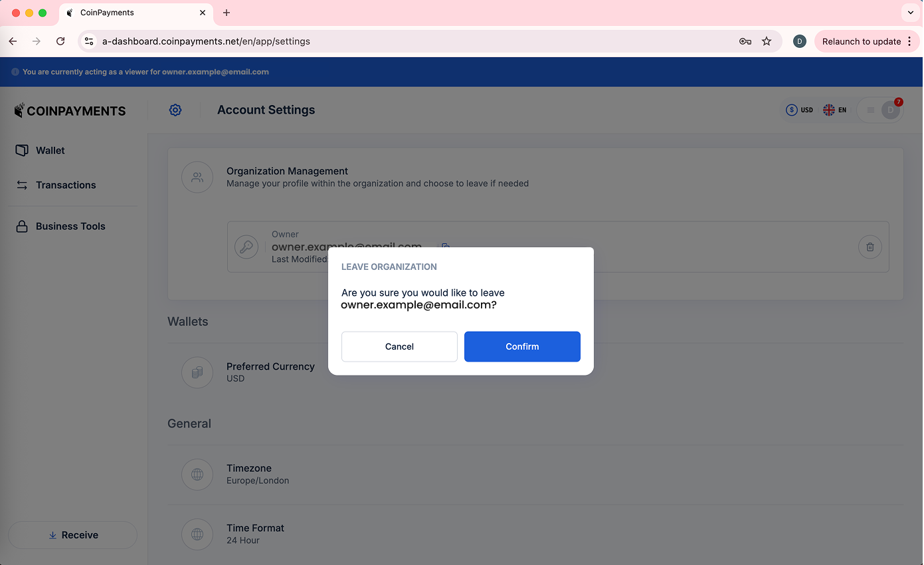The width and height of the screenshot is (924, 565).
Task: Click the key icon beside Owner
Action: (x=246, y=247)
